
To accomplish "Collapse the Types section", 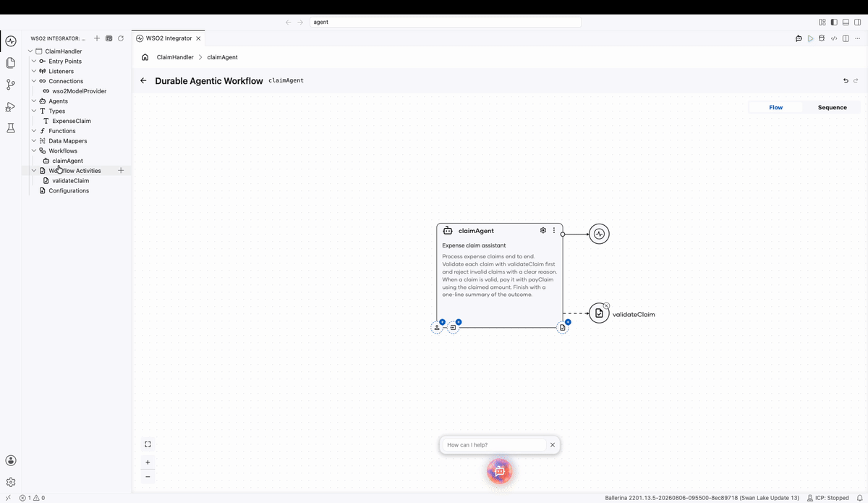I will [33, 111].
